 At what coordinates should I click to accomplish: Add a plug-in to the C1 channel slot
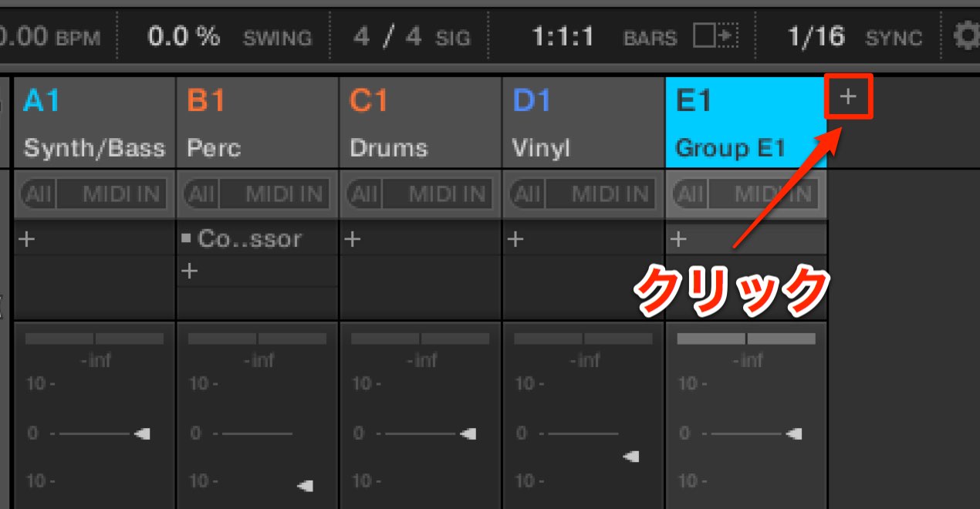(x=353, y=240)
